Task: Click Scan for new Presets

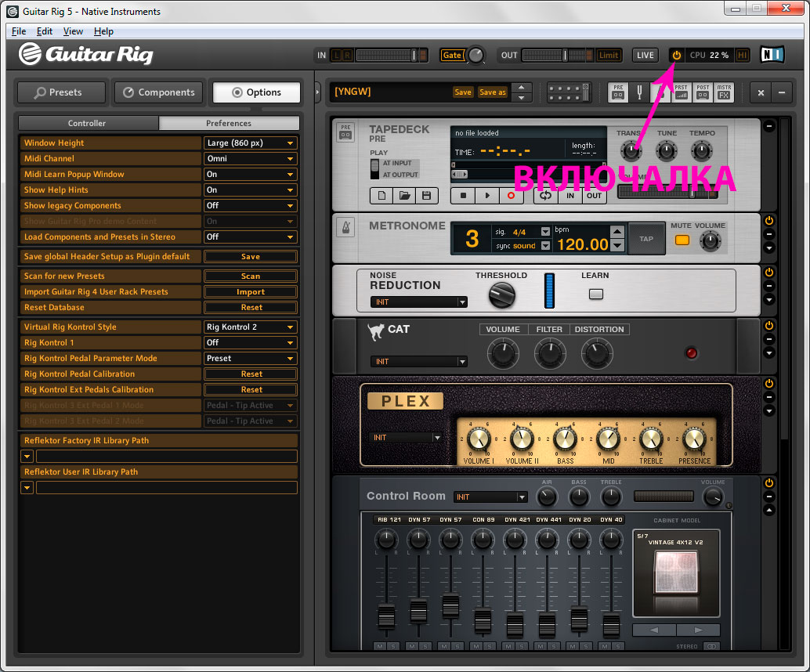Action: pos(251,276)
